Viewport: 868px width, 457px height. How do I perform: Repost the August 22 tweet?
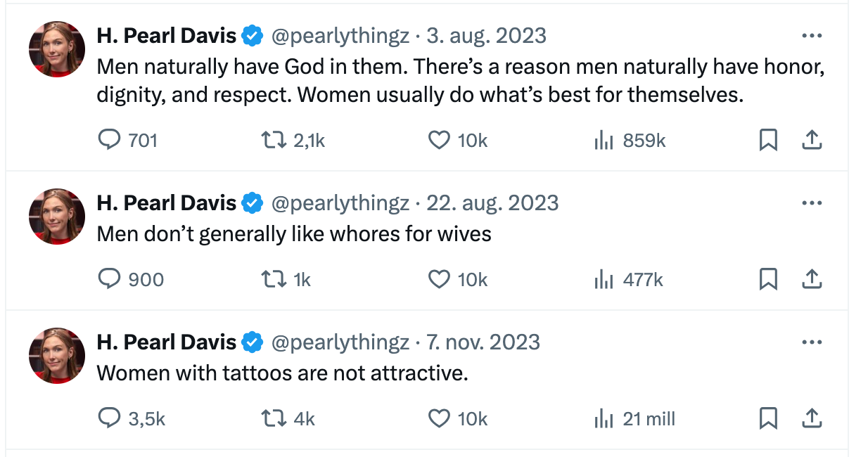286,280
